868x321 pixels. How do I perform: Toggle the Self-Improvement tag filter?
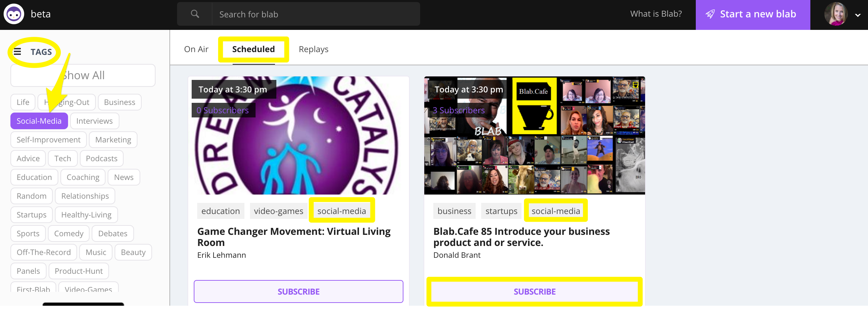point(49,140)
